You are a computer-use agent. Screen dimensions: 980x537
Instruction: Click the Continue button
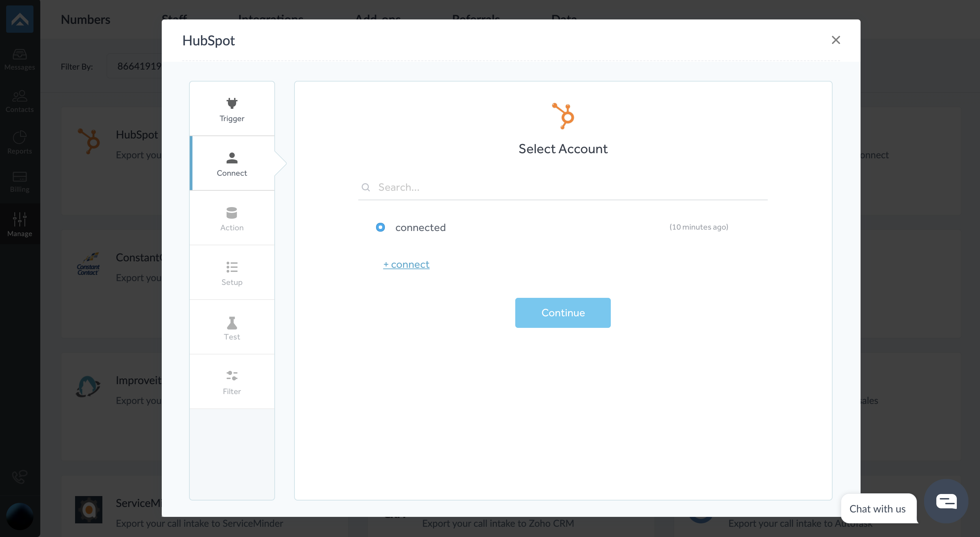click(563, 312)
